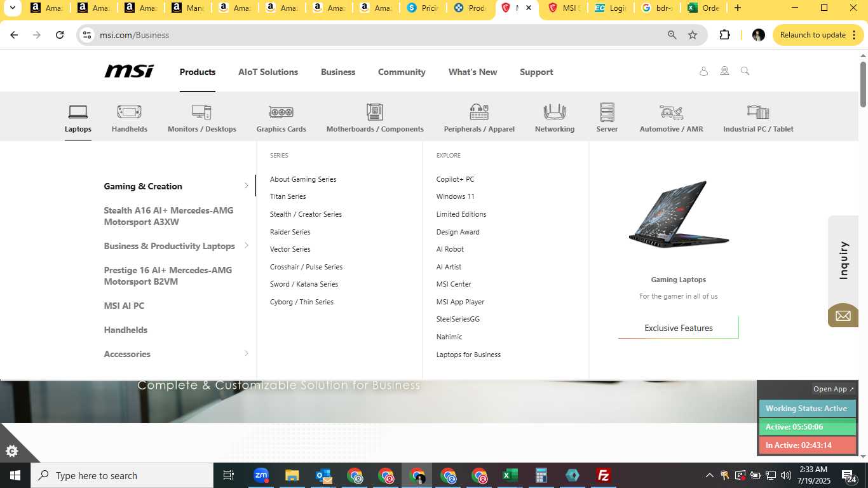Open the Business menu
The height and width of the screenshot is (488, 868).
click(x=338, y=72)
